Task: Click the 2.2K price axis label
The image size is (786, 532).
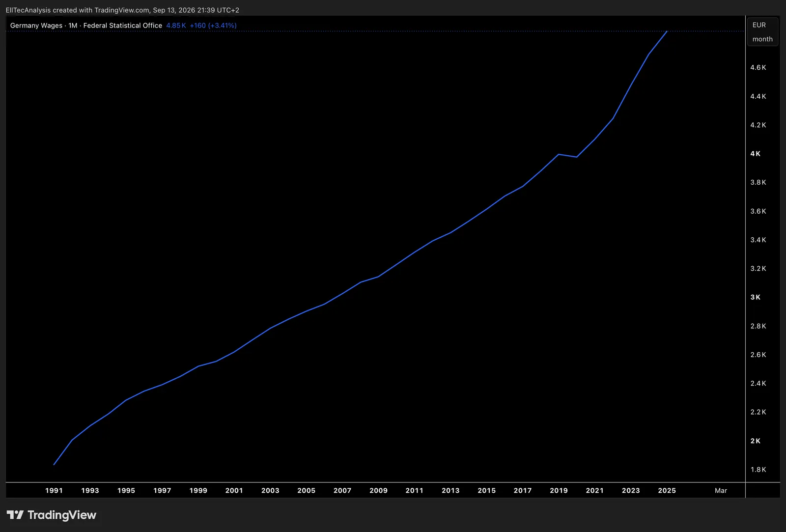Action: [x=758, y=412]
